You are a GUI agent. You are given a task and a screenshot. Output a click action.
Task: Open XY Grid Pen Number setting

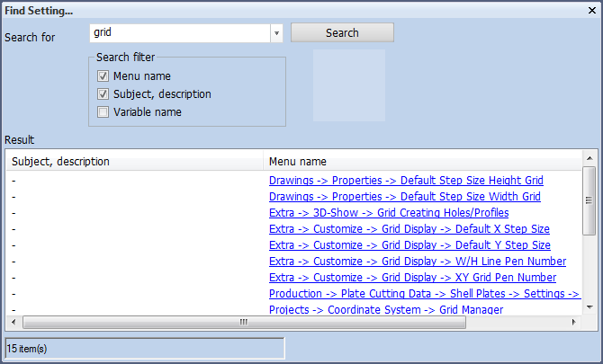coord(412,277)
